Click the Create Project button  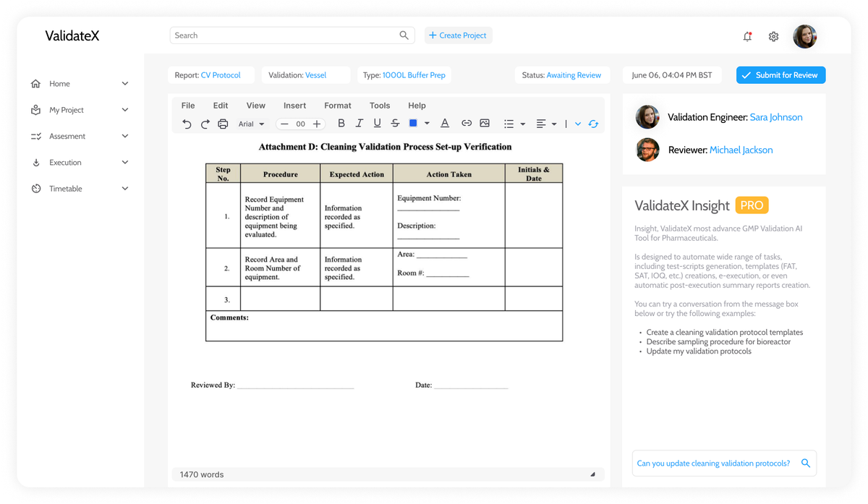(x=458, y=35)
